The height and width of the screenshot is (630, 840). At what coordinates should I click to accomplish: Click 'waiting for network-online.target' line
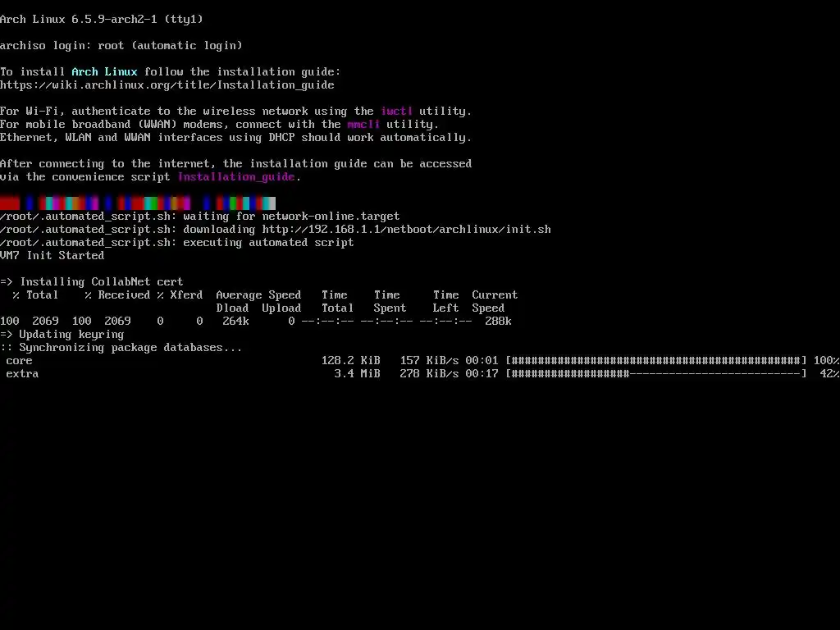click(200, 217)
